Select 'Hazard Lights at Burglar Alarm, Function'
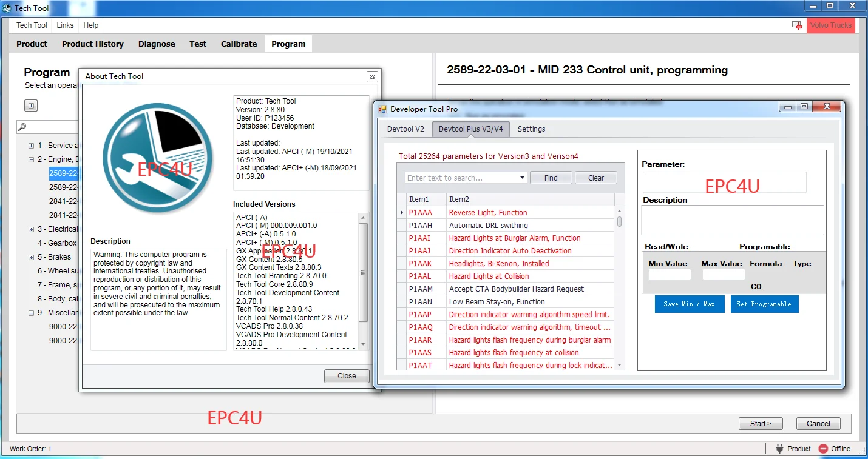The image size is (868, 459). [515, 238]
